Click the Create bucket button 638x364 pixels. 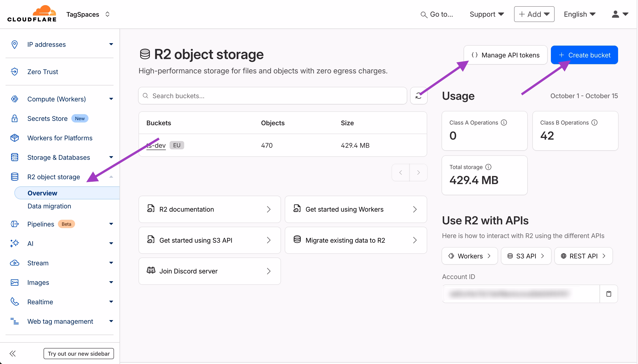click(584, 55)
